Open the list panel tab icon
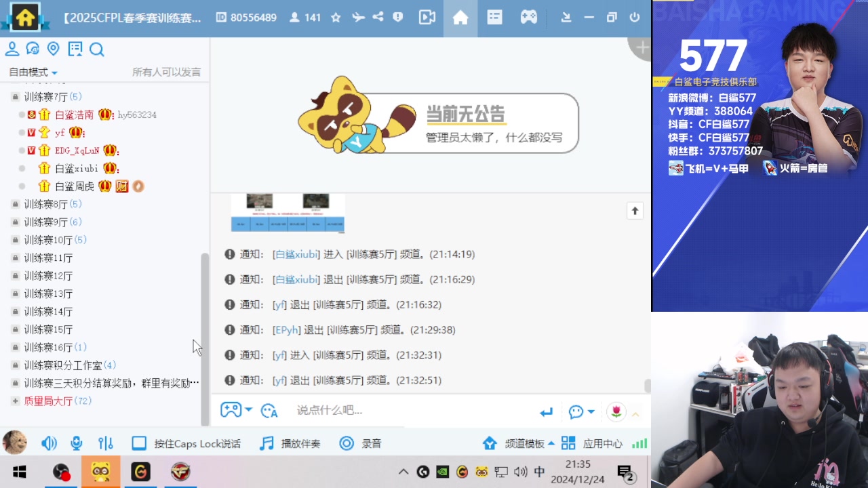Image resolution: width=868 pixels, height=488 pixels. tap(495, 18)
